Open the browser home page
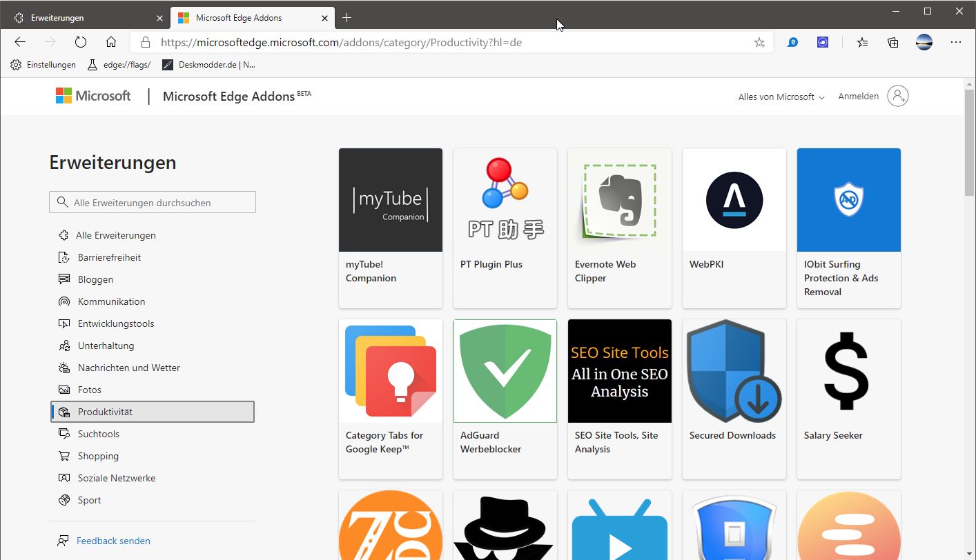The width and height of the screenshot is (976, 560). pyautogui.click(x=111, y=42)
